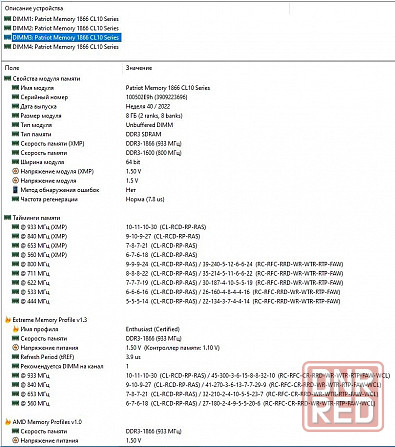Click the 'Значение' column header
This screenshot has height=447, width=395.
click(x=139, y=68)
